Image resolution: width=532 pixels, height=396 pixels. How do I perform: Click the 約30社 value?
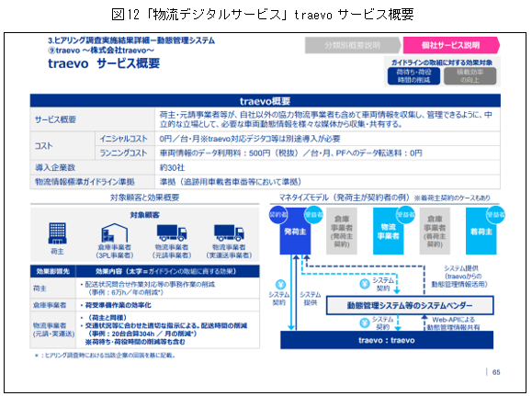172,167
